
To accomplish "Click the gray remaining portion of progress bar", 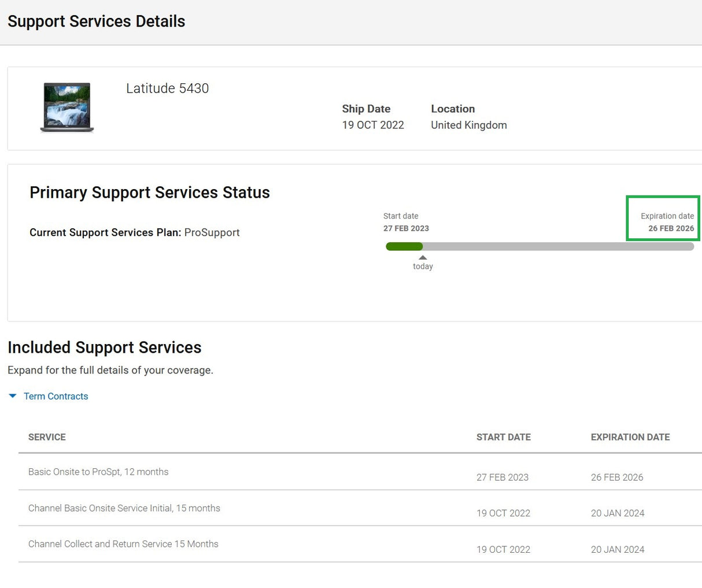I will [x=557, y=247].
